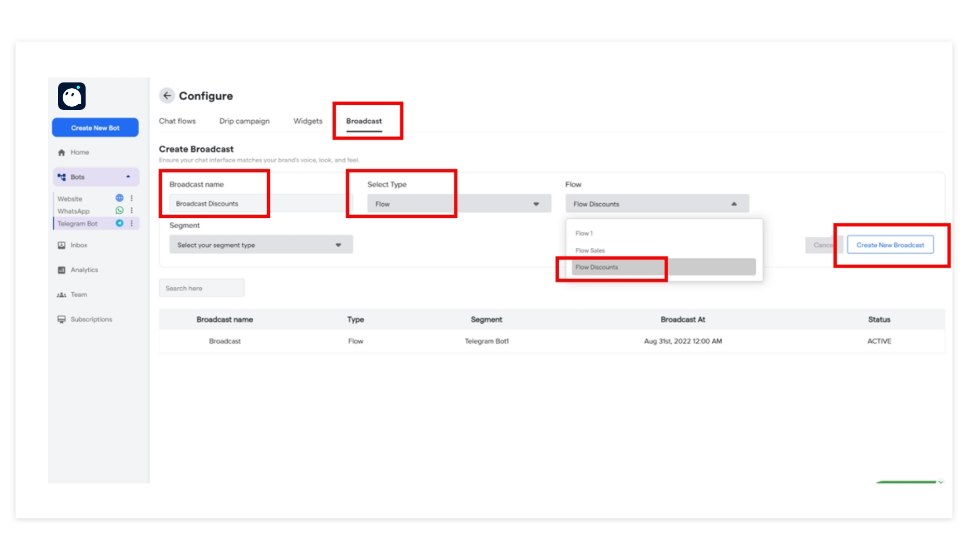Click the Create New Broadcast button
Image resolution: width=968 pixels, height=560 pixels.
[890, 245]
